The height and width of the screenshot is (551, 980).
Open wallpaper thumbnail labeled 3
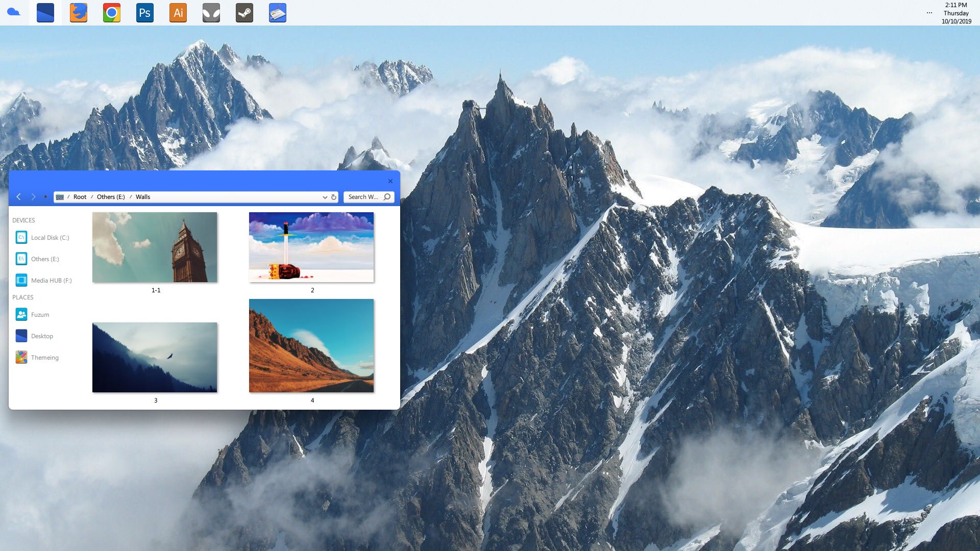pos(155,357)
